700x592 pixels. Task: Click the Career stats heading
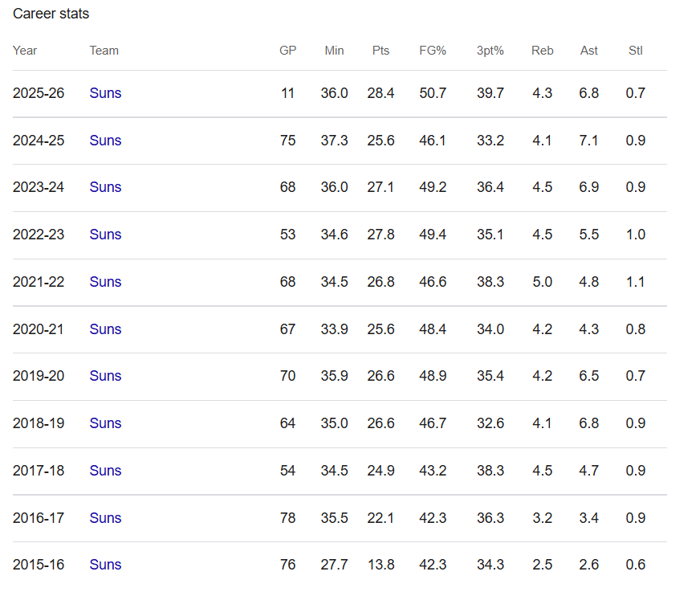pos(51,14)
